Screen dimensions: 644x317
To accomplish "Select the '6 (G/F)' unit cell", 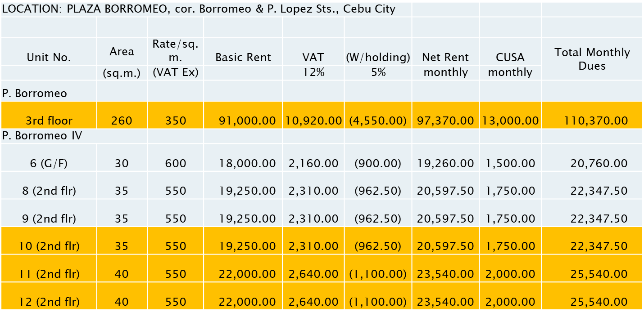I will click(49, 163).
